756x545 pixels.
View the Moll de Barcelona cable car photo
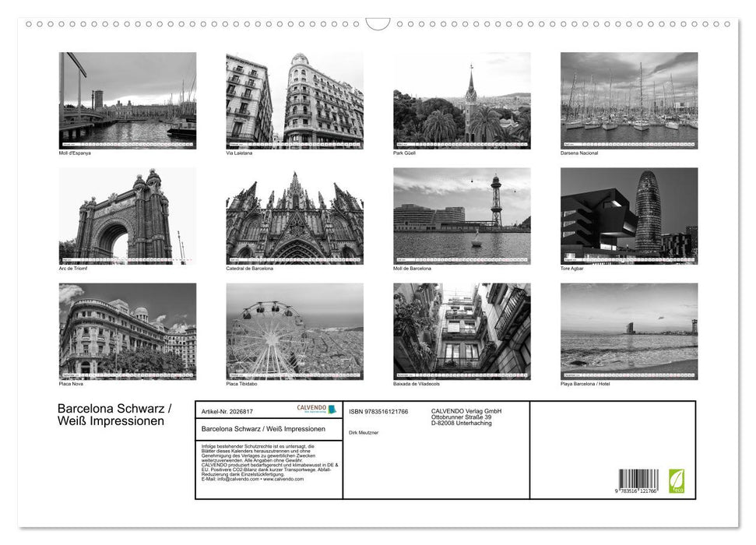(x=462, y=216)
